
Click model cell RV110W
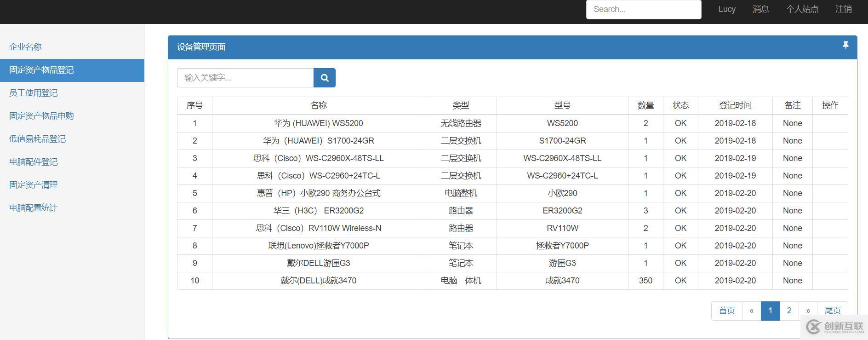coord(562,228)
